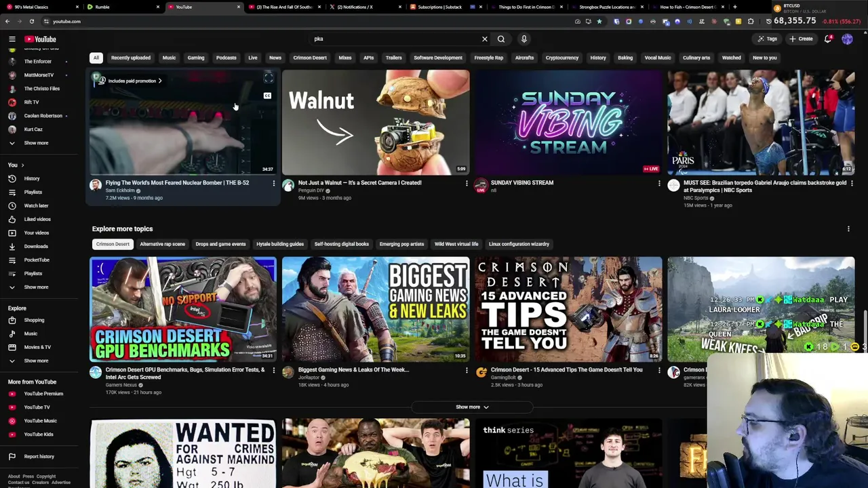
Task: Open the Gamers Nexus channel link
Action: pyautogui.click(x=121, y=385)
